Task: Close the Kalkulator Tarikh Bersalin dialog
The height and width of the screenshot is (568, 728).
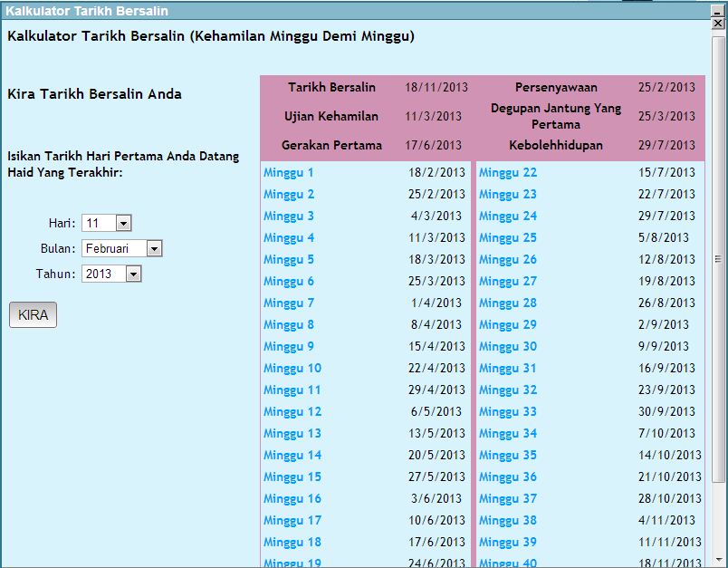Action: tap(718, 24)
